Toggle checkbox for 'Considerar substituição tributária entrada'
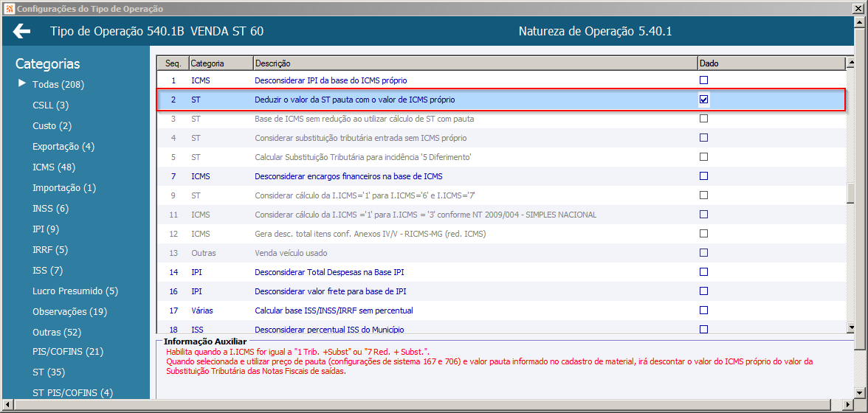This screenshot has width=868, height=413. pos(703,138)
